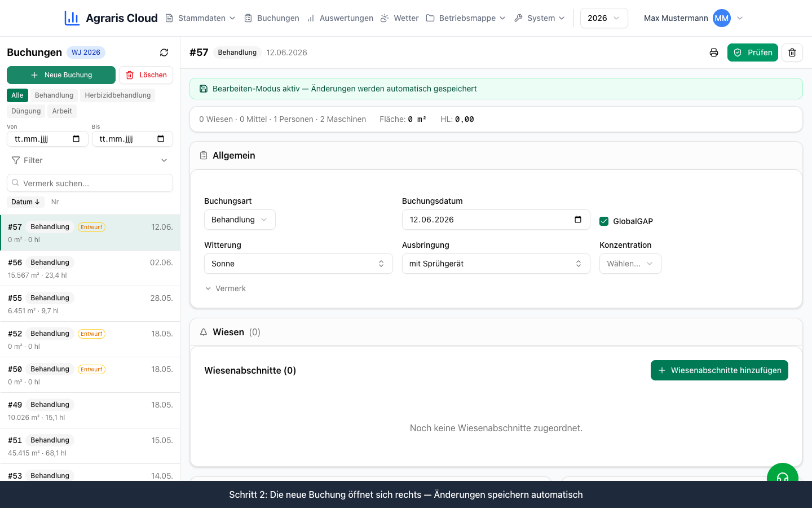Screen dimensions: 812x508
Task: Click the icon beside Wiesen heading
Action: 204,332
